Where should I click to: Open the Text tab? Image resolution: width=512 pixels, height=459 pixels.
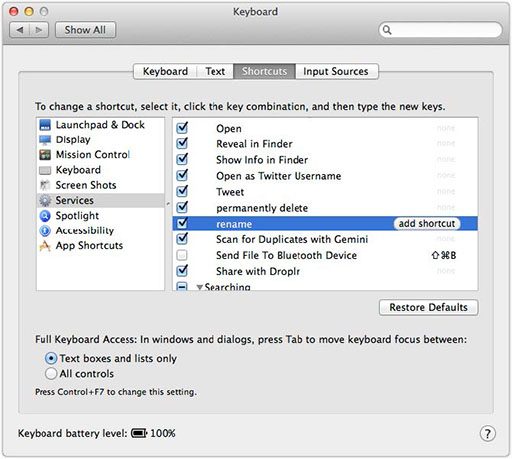[215, 71]
